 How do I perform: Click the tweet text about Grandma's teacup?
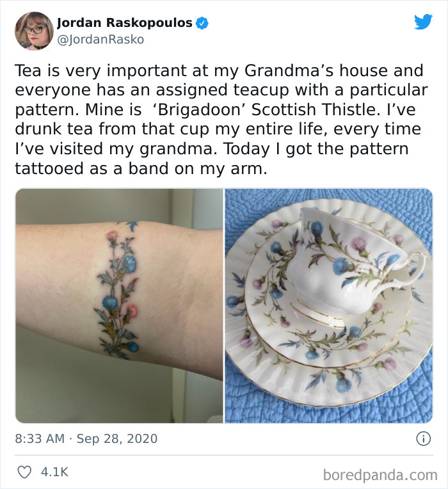click(221, 119)
